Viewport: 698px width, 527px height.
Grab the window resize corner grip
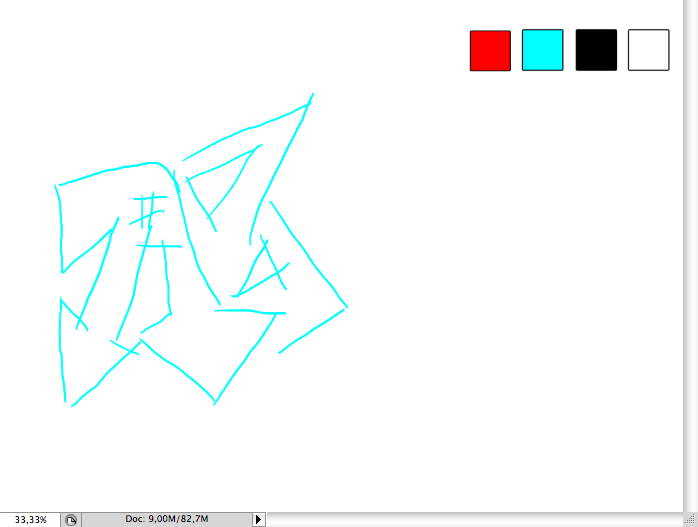tap(690, 519)
